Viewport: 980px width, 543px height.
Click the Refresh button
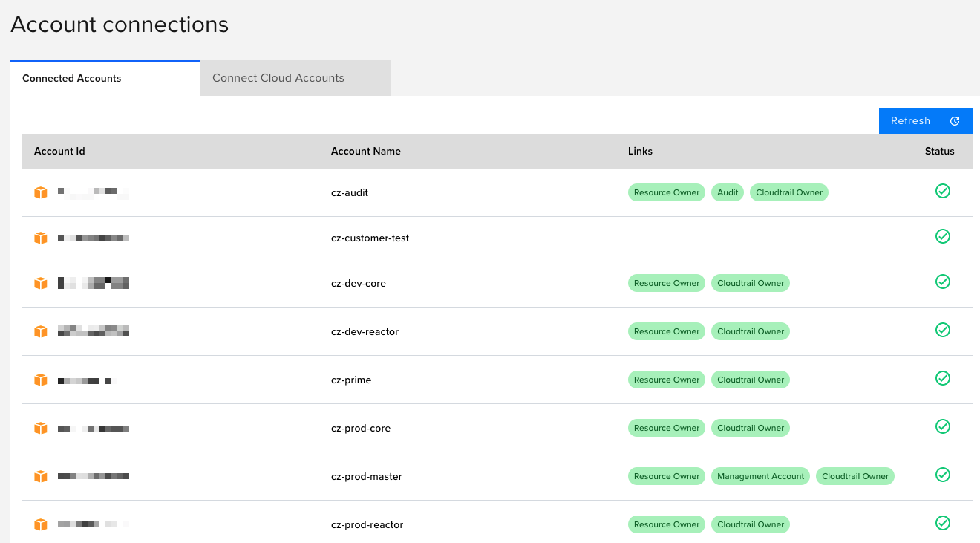[925, 121]
